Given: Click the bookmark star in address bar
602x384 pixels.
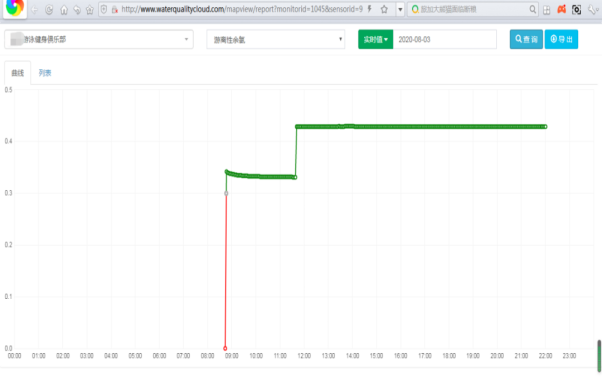Looking at the screenshot, I should [384, 9].
